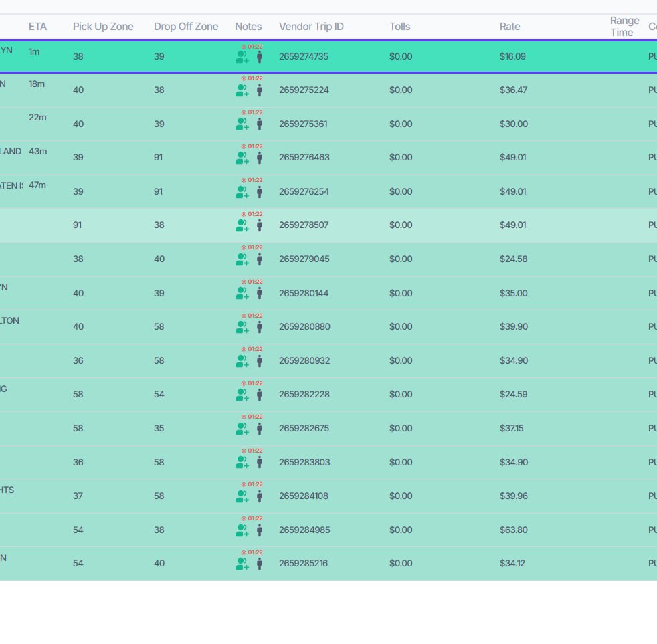The width and height of the screenshot is (657, 644).
Task: Select vendor trip ID 2659279045
Action: pos(304,259)
